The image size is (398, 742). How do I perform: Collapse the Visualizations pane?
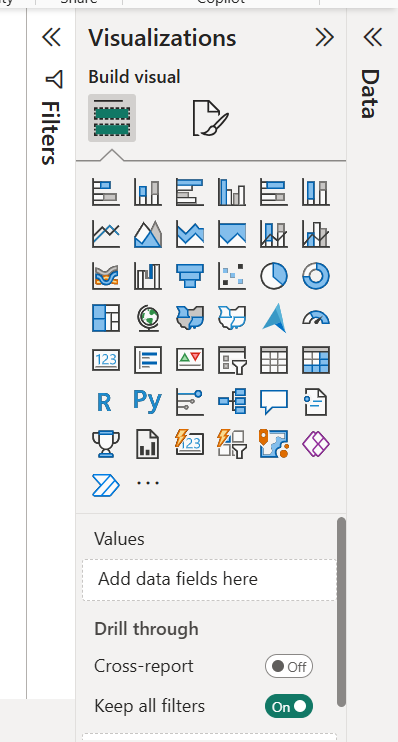click(325, 37)
